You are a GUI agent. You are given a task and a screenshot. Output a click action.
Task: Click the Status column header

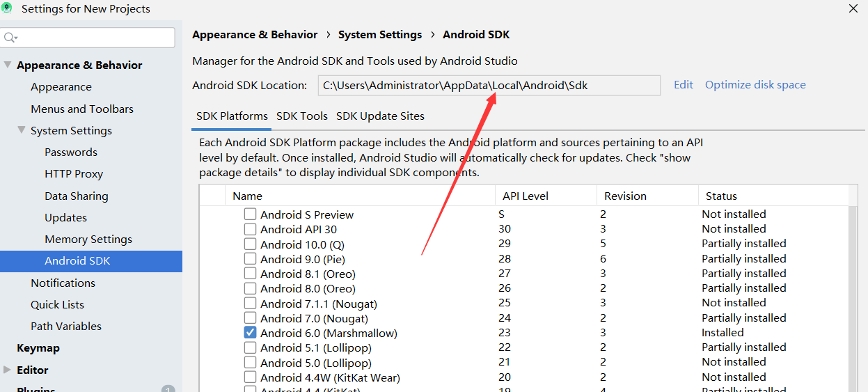pos(773,196)
